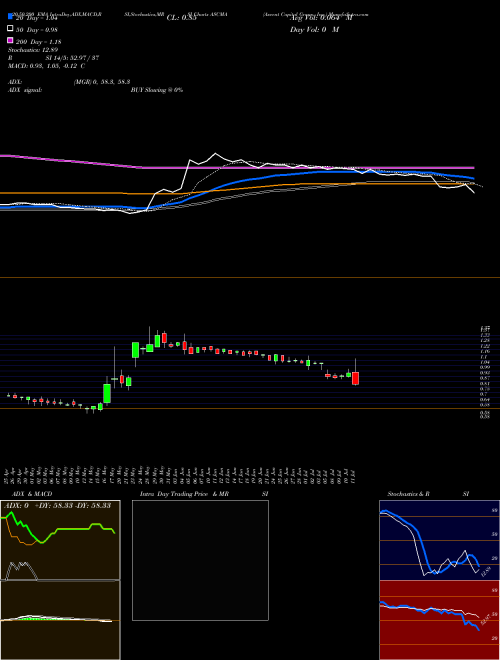Click the 'CL: 0.85' closing price text
Image resolution: width=500 pixels, height=660 pixels.
(x=182, y=18)
